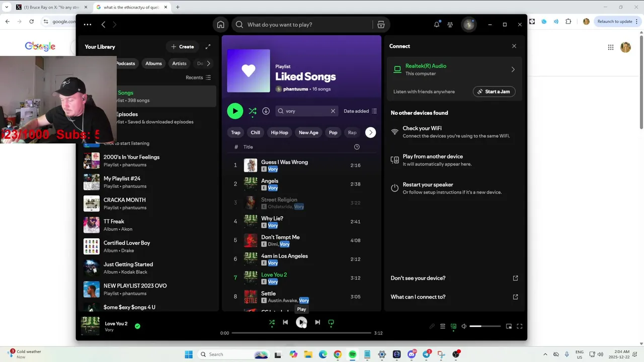
Task: Filter library by Albums
Action: click(153, 63)
